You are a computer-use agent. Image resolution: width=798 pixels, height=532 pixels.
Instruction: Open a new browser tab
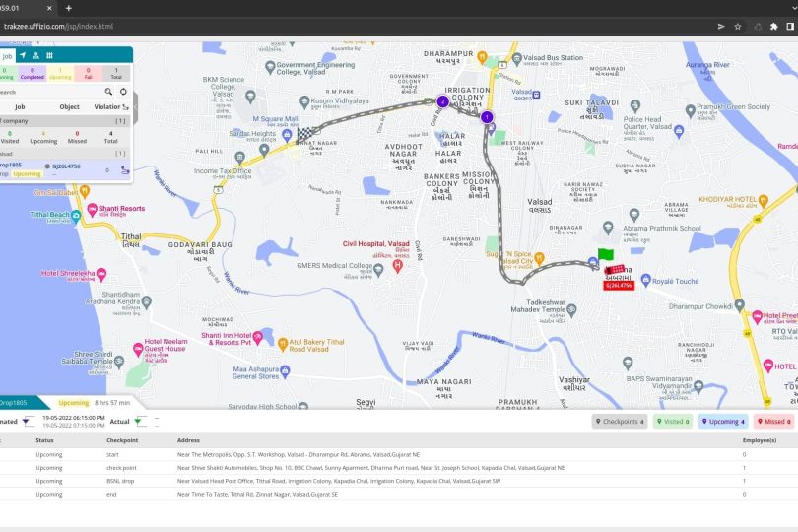pos(69,8)
